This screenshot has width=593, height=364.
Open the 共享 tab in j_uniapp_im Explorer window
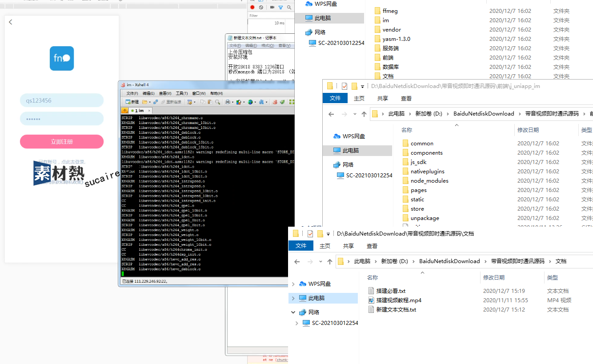click(x=382, y=98)
